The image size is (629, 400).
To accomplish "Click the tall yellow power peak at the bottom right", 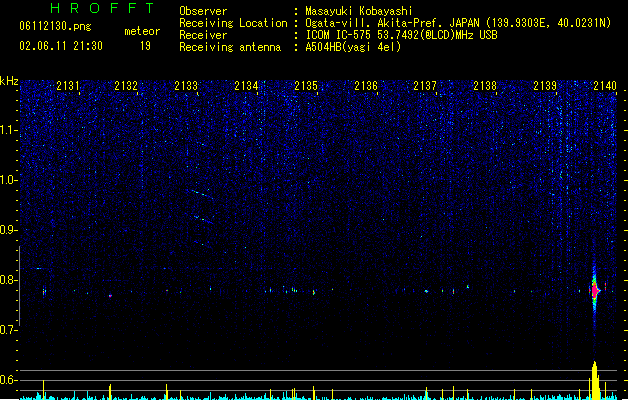I will (595, 380).
